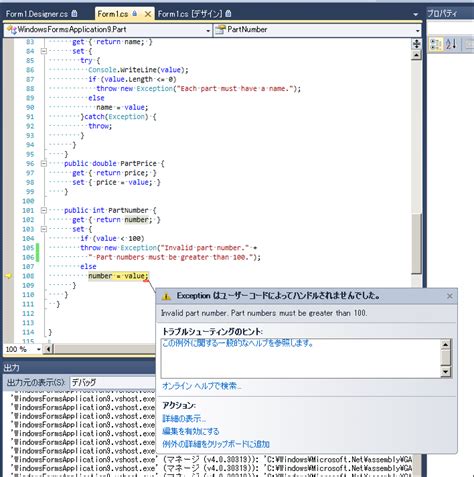The width and height of the screenshot is (474, 477).
Task: Open the tab list dropdown arrow beside the document tabs
Action: 415,15
